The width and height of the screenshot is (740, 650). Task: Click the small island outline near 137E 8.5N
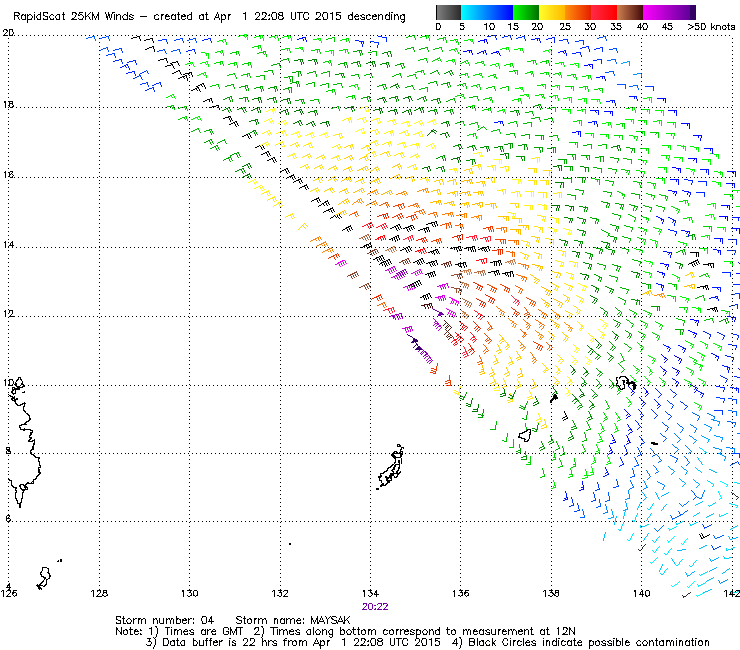[x=525, y=435]
